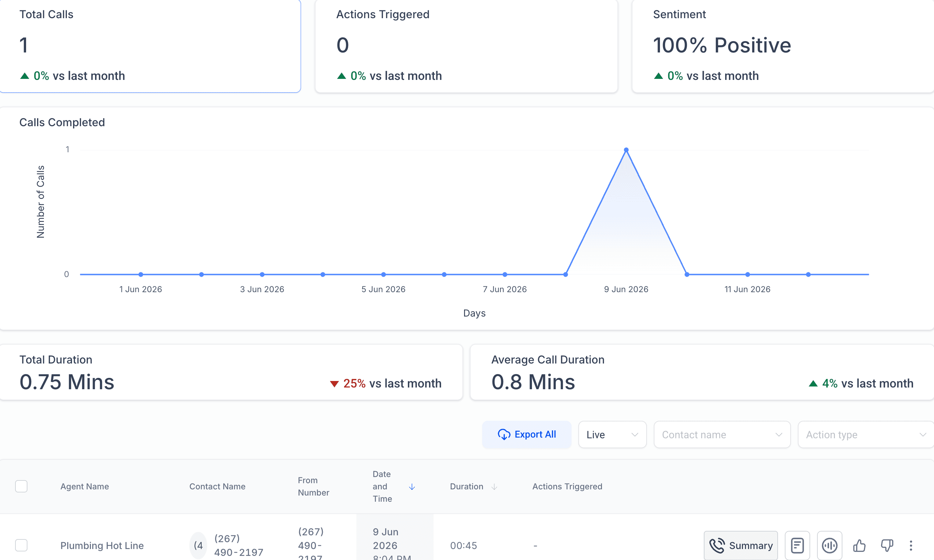Open the three-dot row options menu
The width and height of the screenshot is (934, 560).
911,545
